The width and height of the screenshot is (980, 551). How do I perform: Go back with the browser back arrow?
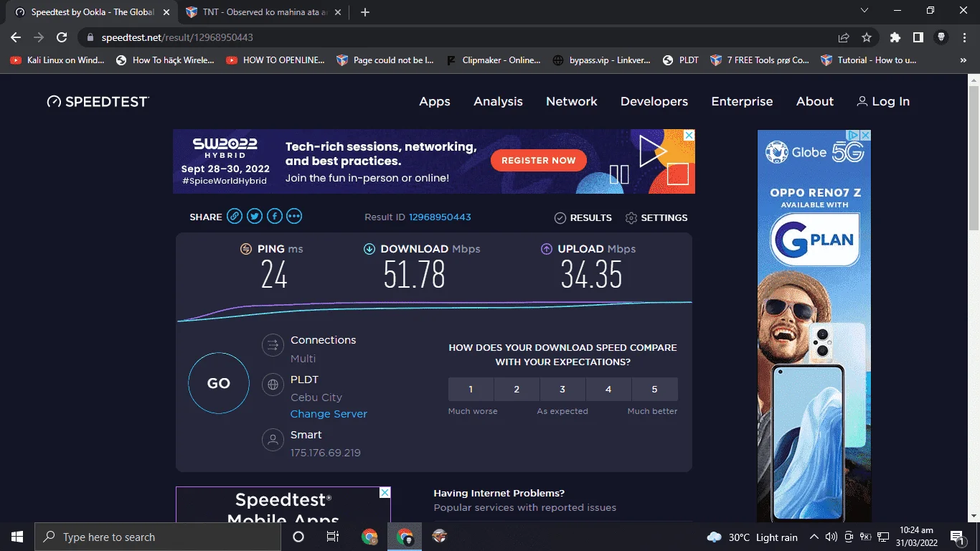16,37
